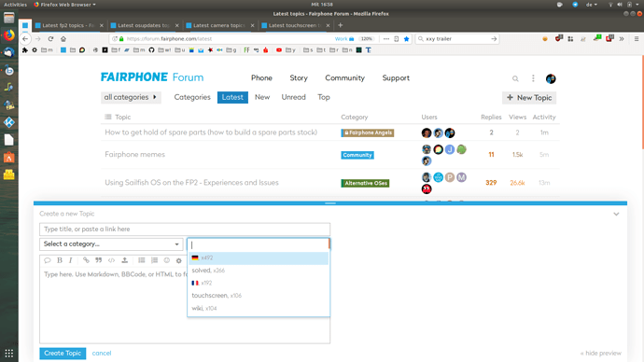Show more toolbar extensions overflow
This screenshot has width=644, height=362.
tap(622, 38)
